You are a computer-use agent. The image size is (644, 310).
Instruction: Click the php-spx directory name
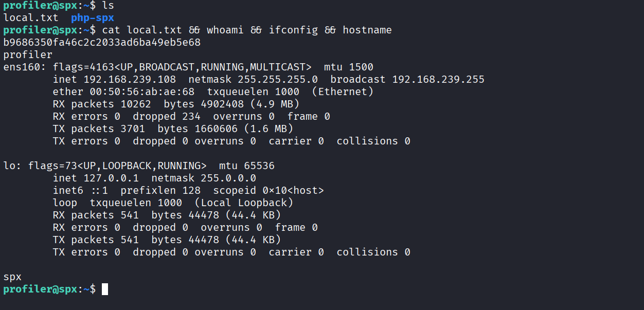click(93, 18)
